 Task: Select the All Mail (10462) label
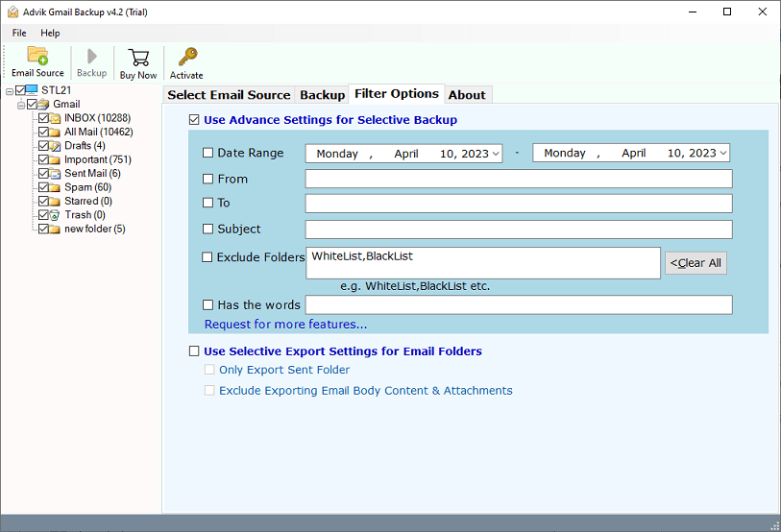tap(99, 132)
